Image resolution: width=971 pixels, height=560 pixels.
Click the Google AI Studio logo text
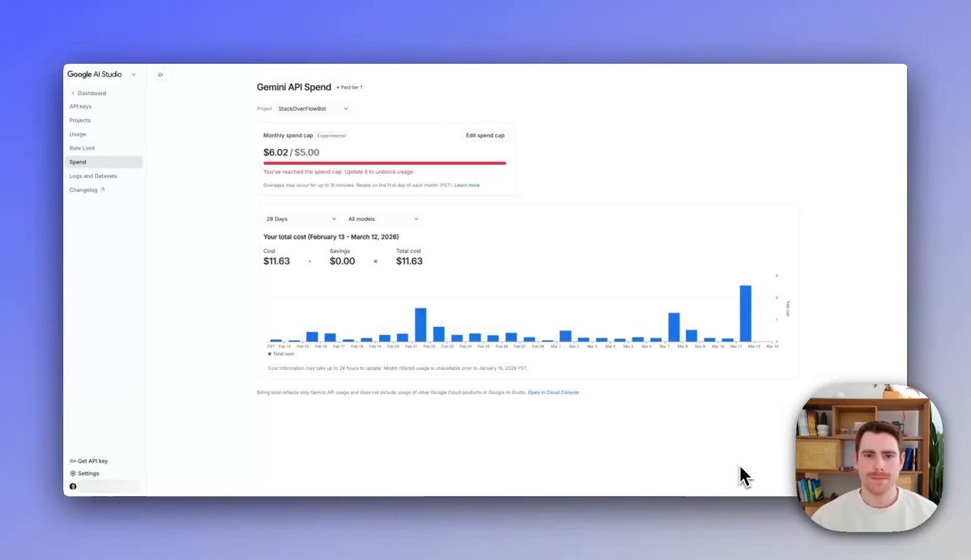[95, 74]
